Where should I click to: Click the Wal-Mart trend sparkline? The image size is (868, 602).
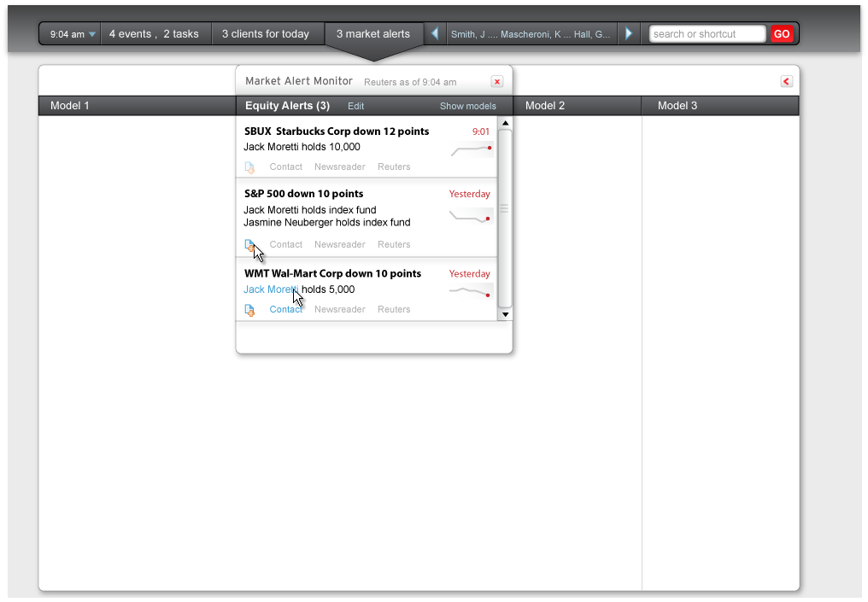tap(472, 292)
